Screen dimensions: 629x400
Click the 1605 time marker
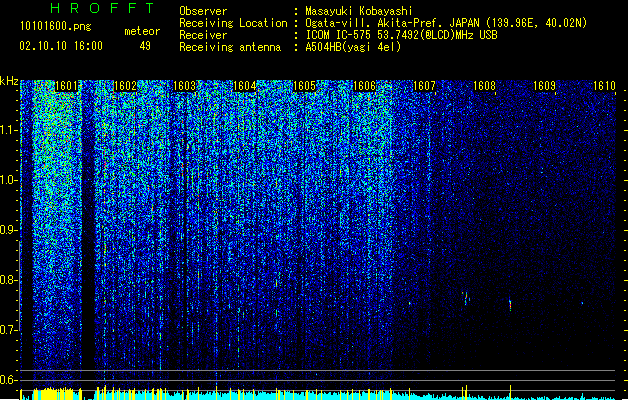[304, 86]
